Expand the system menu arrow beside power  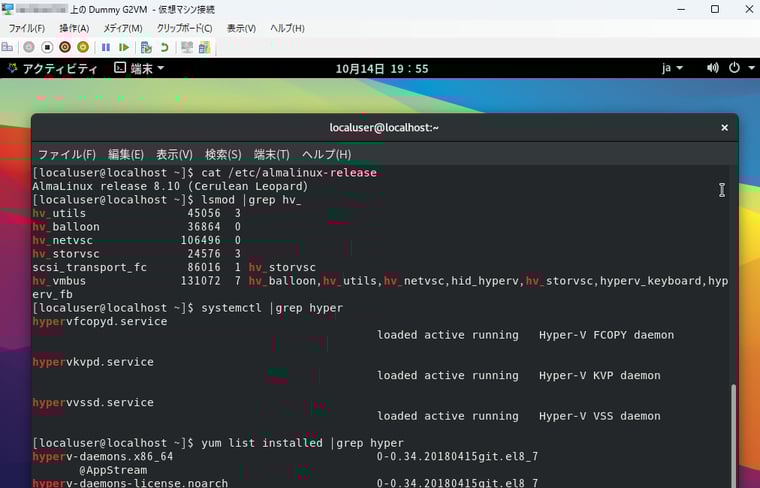751,68
